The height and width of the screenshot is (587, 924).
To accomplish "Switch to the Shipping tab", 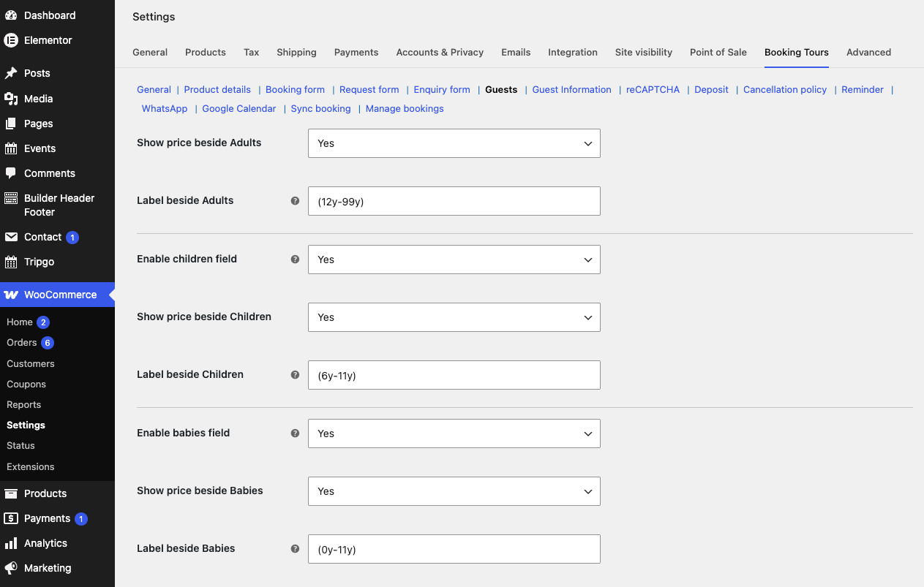I will (x=296, y=52).
